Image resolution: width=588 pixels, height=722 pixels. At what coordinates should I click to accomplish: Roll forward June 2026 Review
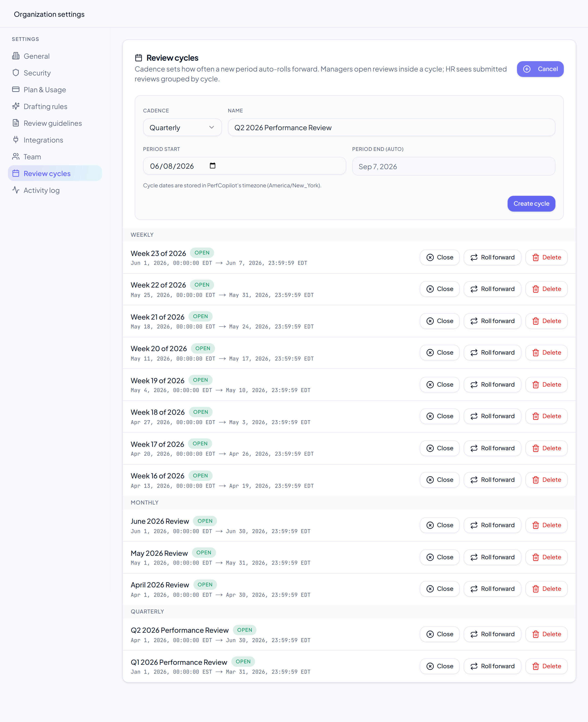(x=492, y=525)
